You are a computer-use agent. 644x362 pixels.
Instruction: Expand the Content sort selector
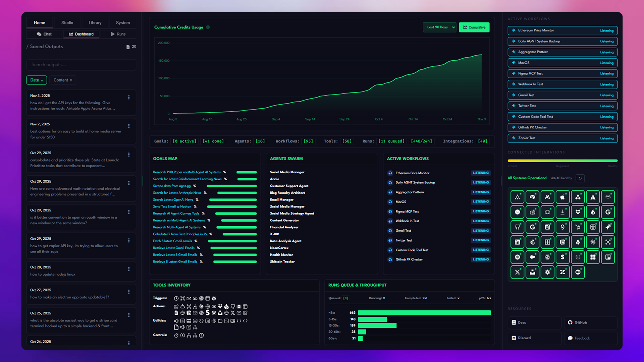tap(62, 80)
